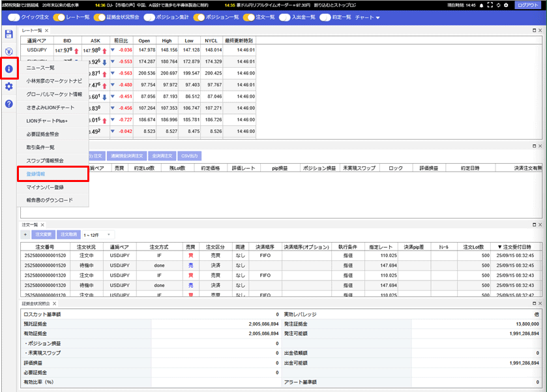Open help question mark icon in sidebar
The height and width of the screenshot is (392, 547).
point(8,104)
